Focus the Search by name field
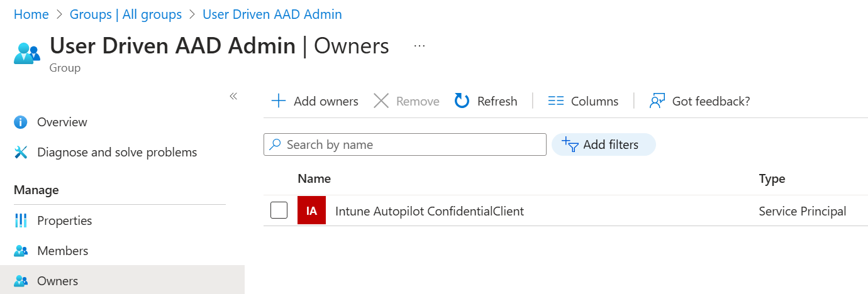Screen dimensions: 868x294 click(x=405, y=144)
